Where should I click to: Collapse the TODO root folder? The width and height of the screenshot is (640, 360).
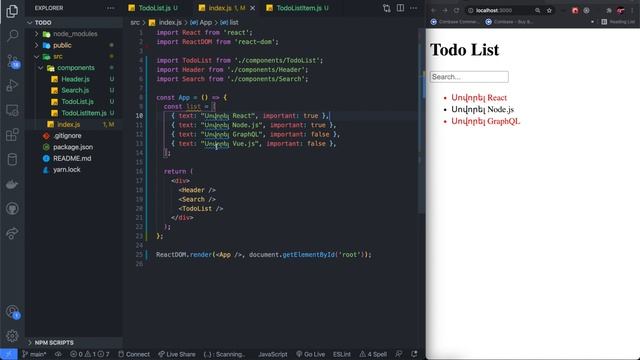tap(29, 22)
